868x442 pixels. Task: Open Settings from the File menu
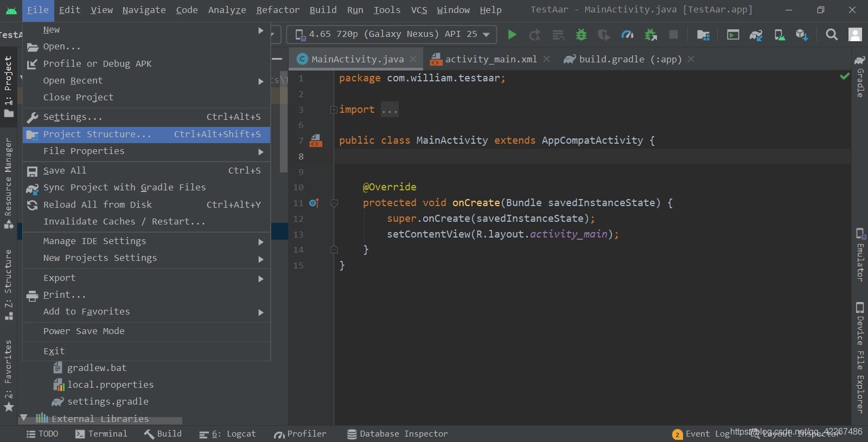point(146,117)
